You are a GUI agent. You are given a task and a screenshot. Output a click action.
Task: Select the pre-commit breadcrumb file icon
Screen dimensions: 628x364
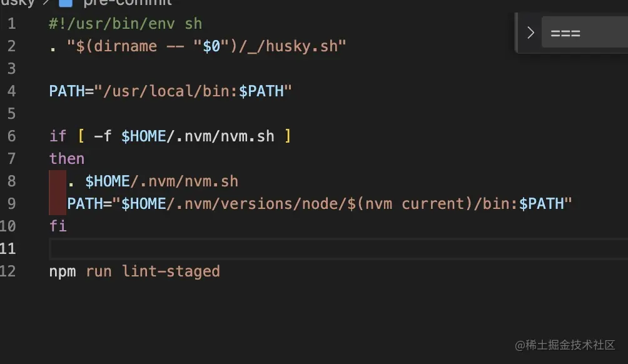pos(66,3)
